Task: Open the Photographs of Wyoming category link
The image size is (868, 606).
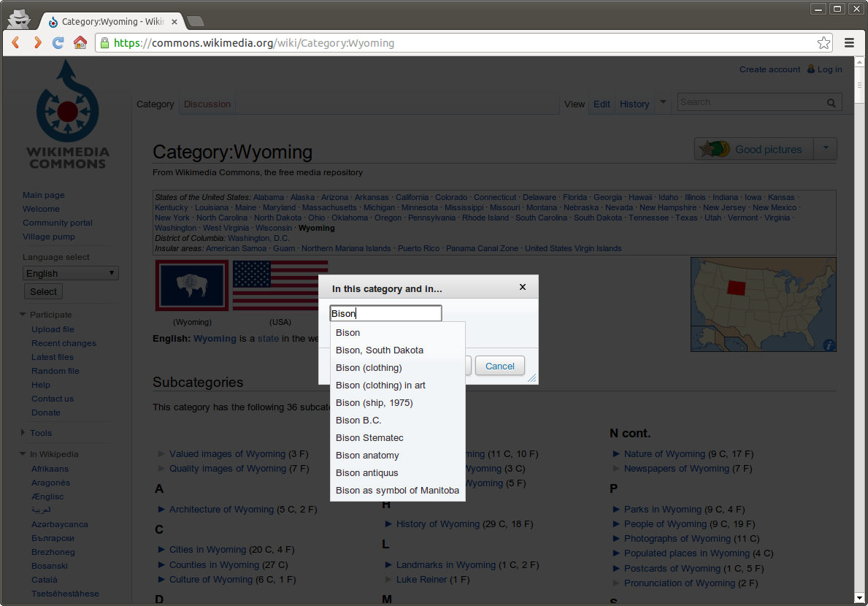Action: pyautogui.click(x=677, y=539)
